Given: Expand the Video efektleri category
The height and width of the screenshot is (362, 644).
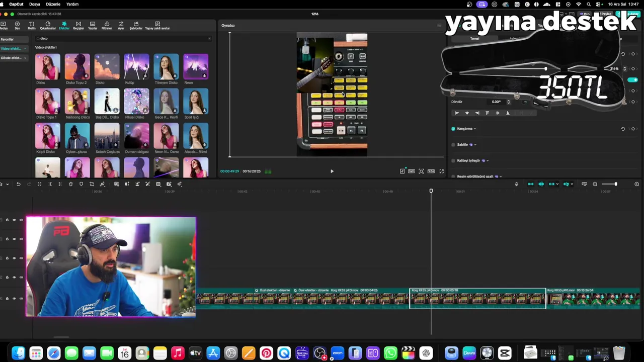Looking at the screenshot, I should (x=25, y=49).
